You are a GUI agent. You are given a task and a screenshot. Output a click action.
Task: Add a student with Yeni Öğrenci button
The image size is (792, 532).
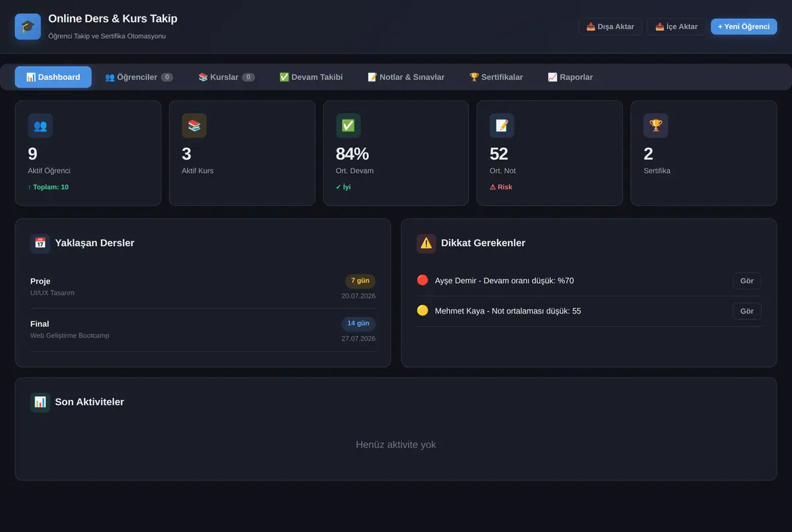[744, 26]
